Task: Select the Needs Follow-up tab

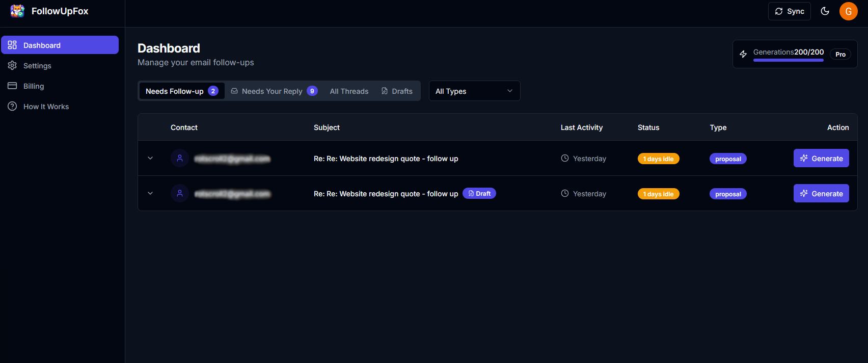Action: tap(182, 91)
